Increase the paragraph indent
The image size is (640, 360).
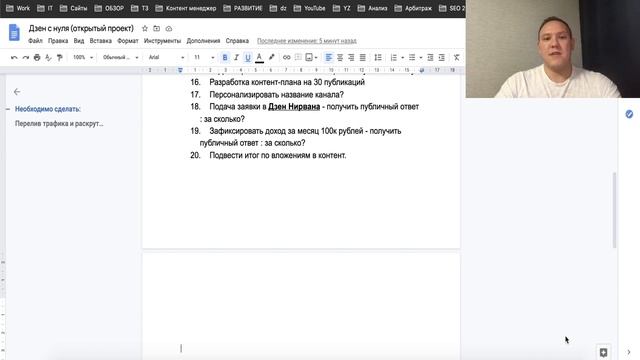tap(442, 58)
